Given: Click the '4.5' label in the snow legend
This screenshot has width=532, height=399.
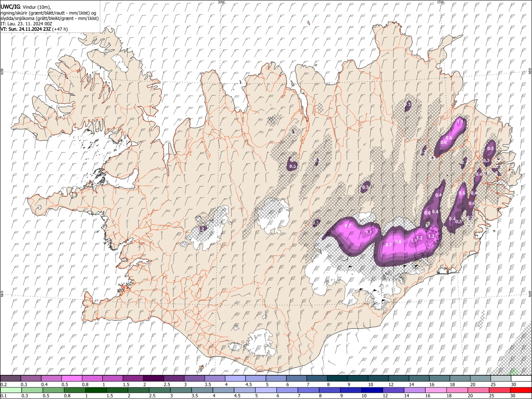Looking at the screenshot, I should pyautogui.click(x=249, y=384).
